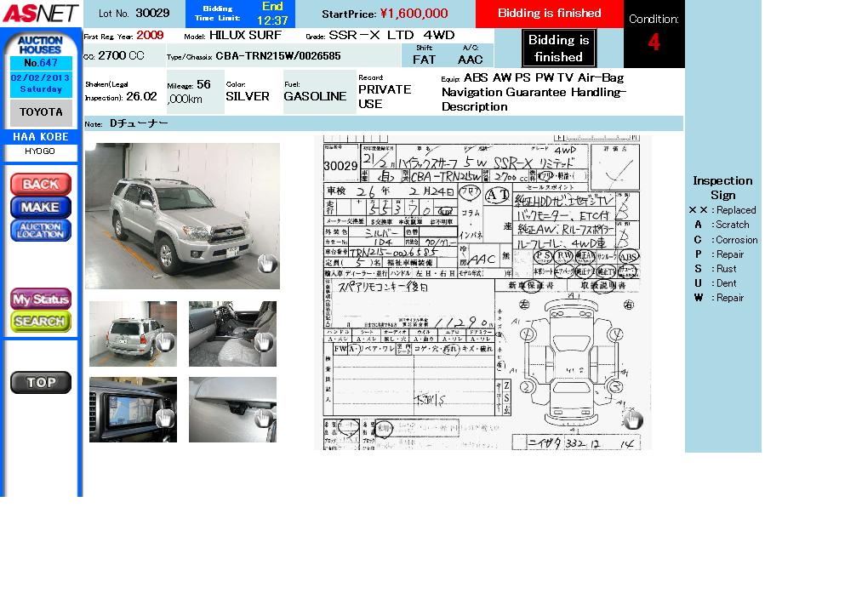
Task: Click the black 'Bidding is finished' box
Action: pyautogui.click(x=558, y=48)
